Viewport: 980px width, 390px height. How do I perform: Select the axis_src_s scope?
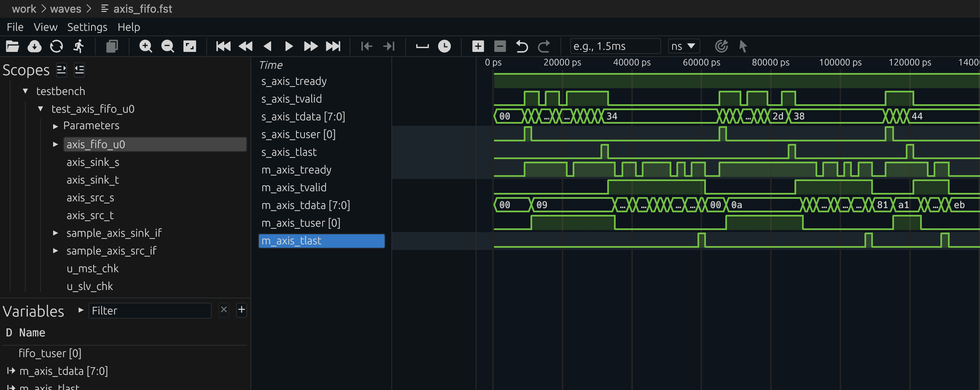pos(90,198)
